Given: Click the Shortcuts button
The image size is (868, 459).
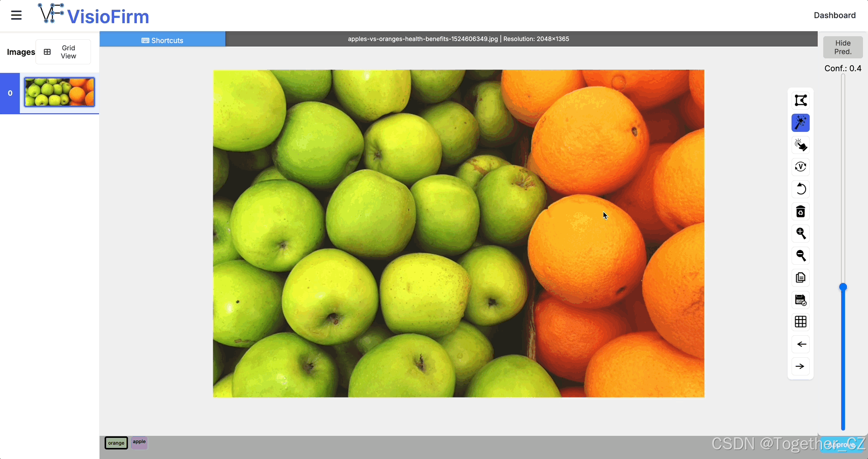Looking at the screenshot, I should tap(162, 40).
